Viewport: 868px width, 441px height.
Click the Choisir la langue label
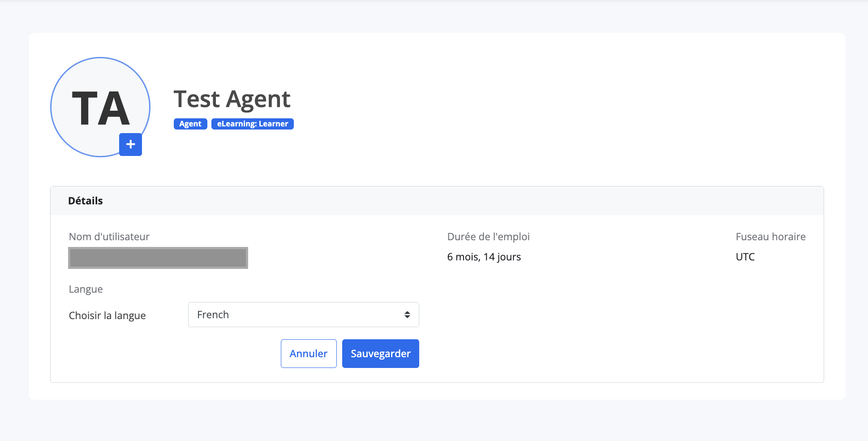(x=107, y=316)
